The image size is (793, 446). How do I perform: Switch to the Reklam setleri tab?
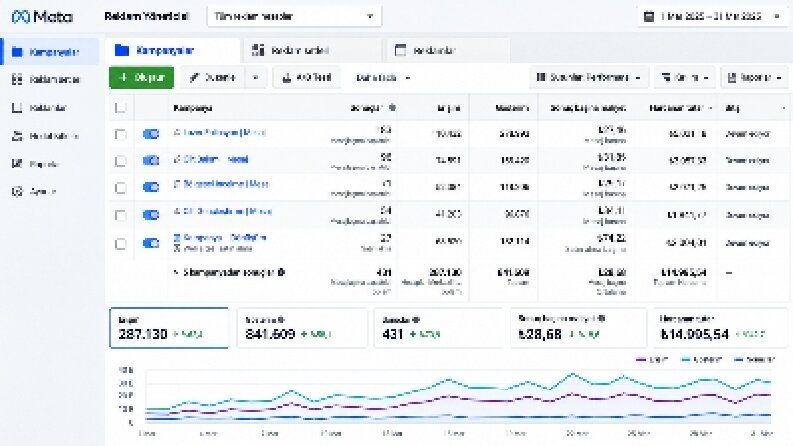click(x=312, y=51)
